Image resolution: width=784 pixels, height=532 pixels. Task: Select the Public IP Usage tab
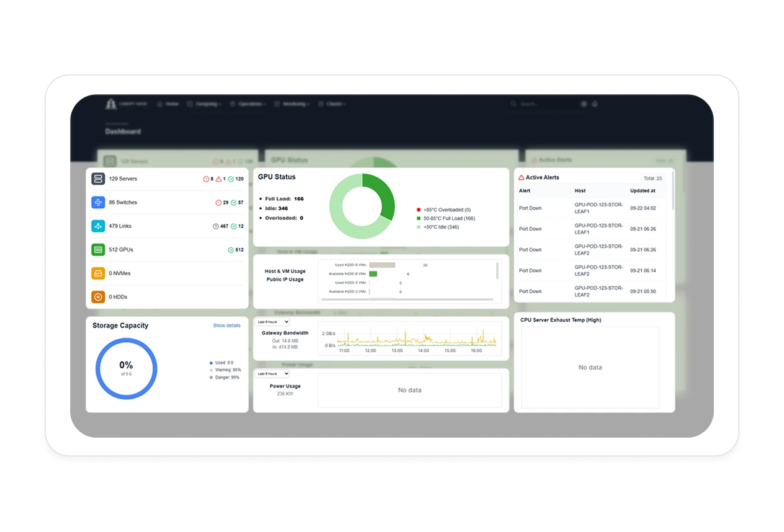coord(285,280)
